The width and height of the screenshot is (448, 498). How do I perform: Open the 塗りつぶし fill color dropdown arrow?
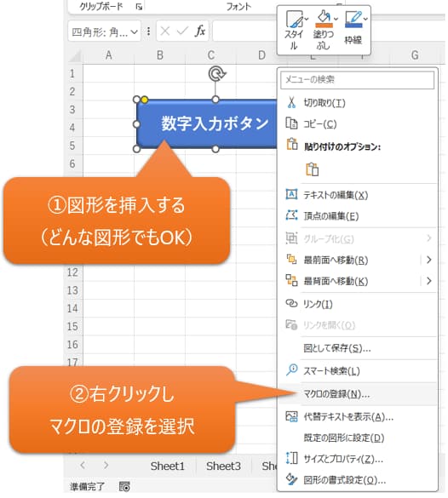pyautogui.click(x=336, y=19)
